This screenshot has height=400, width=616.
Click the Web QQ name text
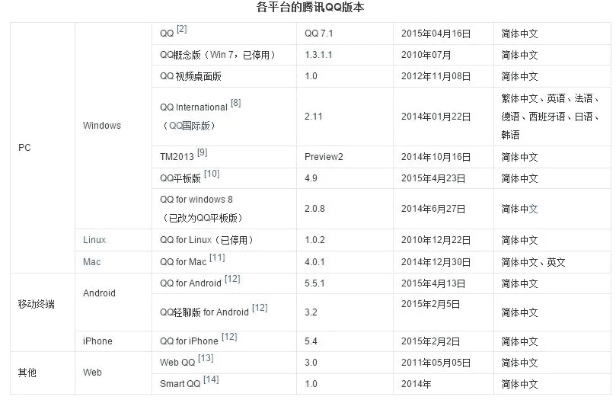tap(177, 362)
